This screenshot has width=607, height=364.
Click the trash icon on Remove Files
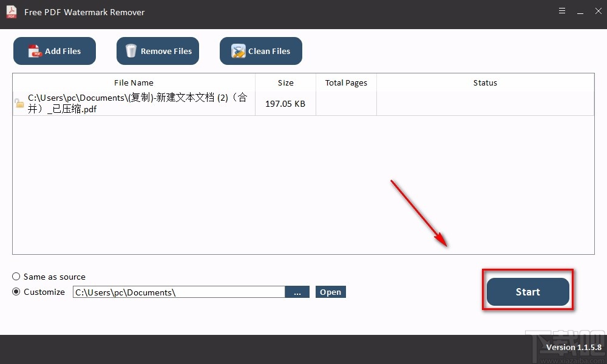[x=131, y=51]
